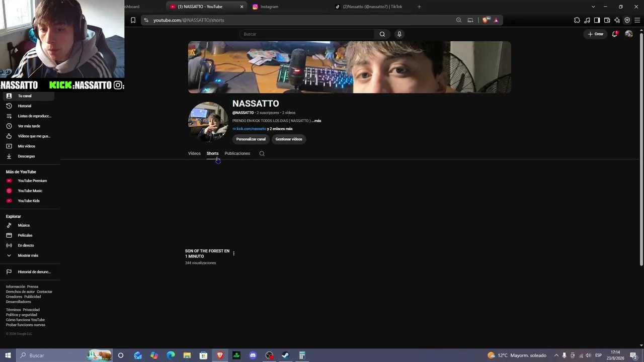Zoom control magnifier in the address bar

pos(459,20)
